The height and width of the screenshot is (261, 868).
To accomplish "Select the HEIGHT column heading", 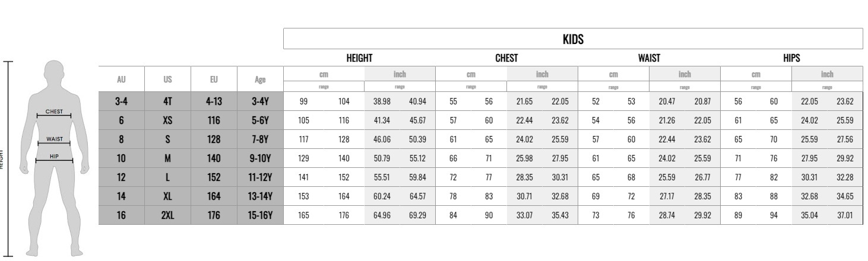I will click(x=359, y=58).
